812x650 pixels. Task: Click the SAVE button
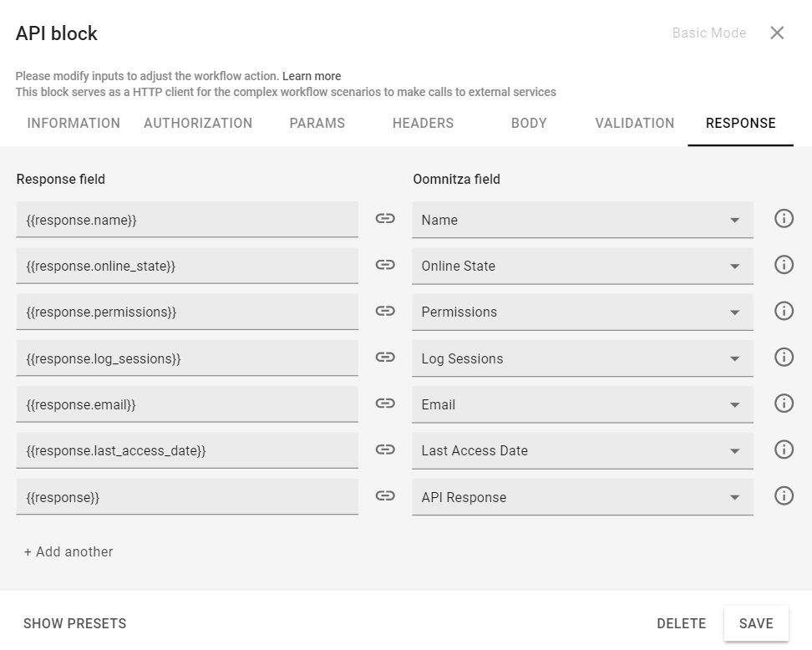pyautogui.click(x=755, y=622)
